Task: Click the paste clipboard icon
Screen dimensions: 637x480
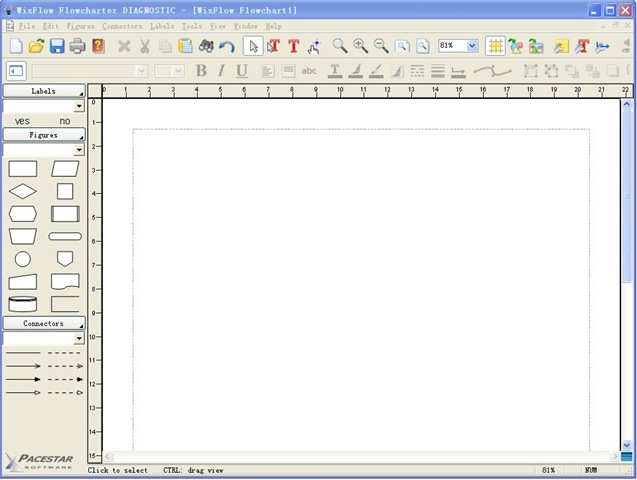Action: (185, 46)
